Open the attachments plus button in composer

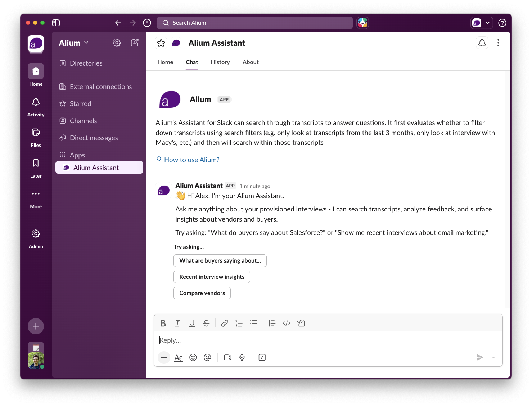click(x=164, y=357)
